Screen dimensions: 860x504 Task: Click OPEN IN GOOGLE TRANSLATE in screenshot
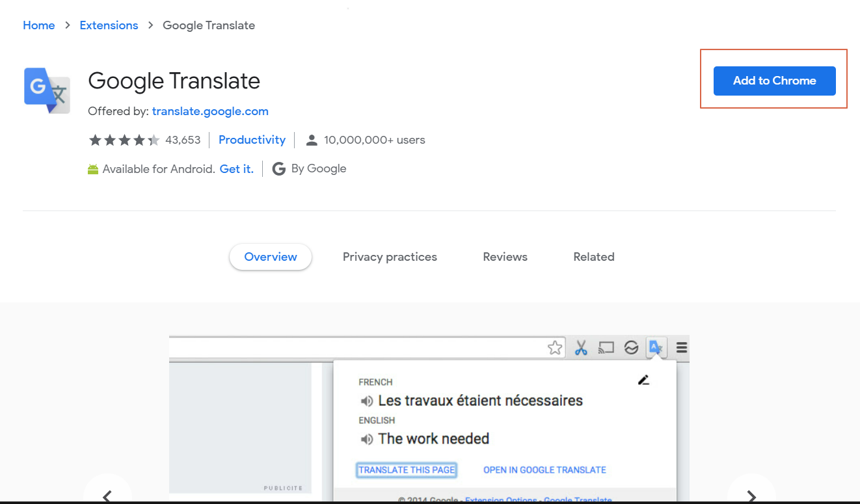coord(544,470)
